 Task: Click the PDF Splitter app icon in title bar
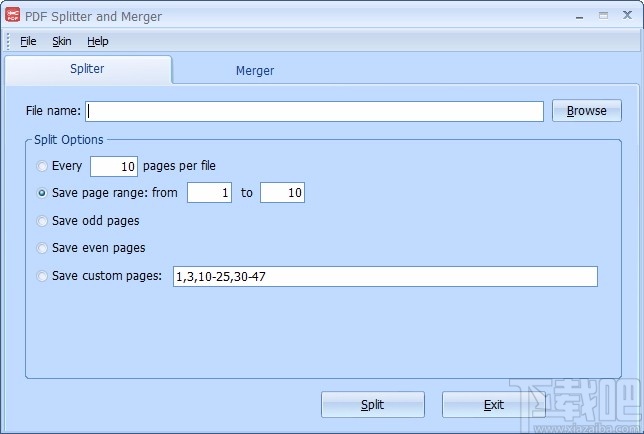(x=12, y=15)
